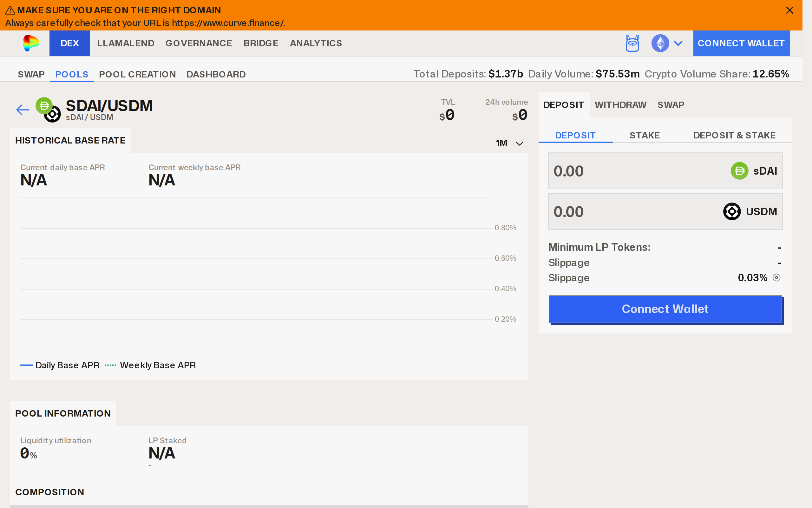The height and width of the screenshot is (508, 812).
Task: Go to POOL CREATION page
Action: click(138, 74)
